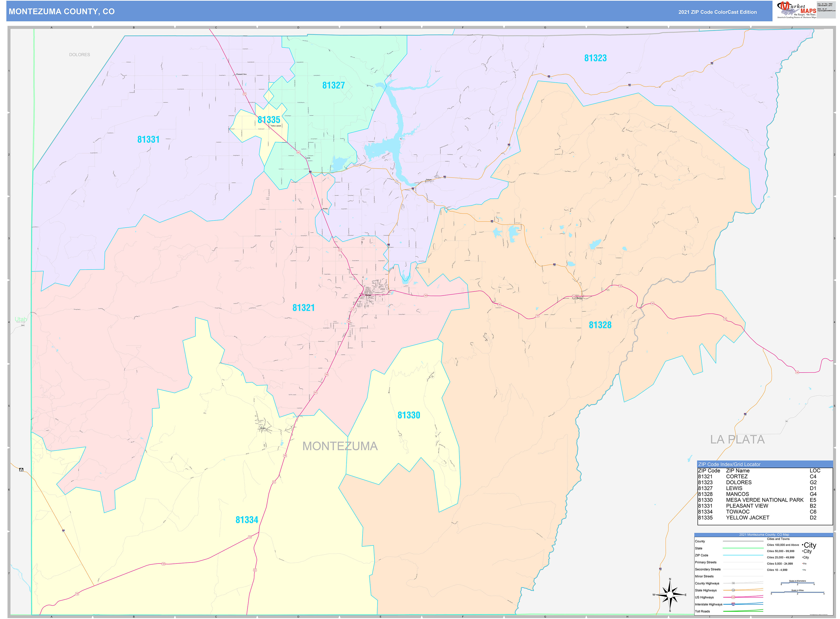Viewport: 840px width, 619px height.
Task: Click the County Highways symbol in the legend
Action: click(x=734, y=583)
